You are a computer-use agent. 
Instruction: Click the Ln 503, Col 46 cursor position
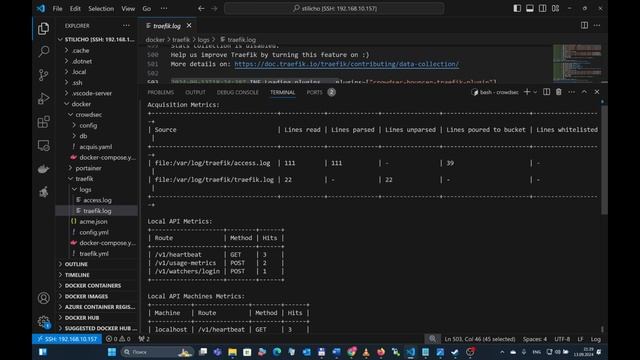coord(479,339)
